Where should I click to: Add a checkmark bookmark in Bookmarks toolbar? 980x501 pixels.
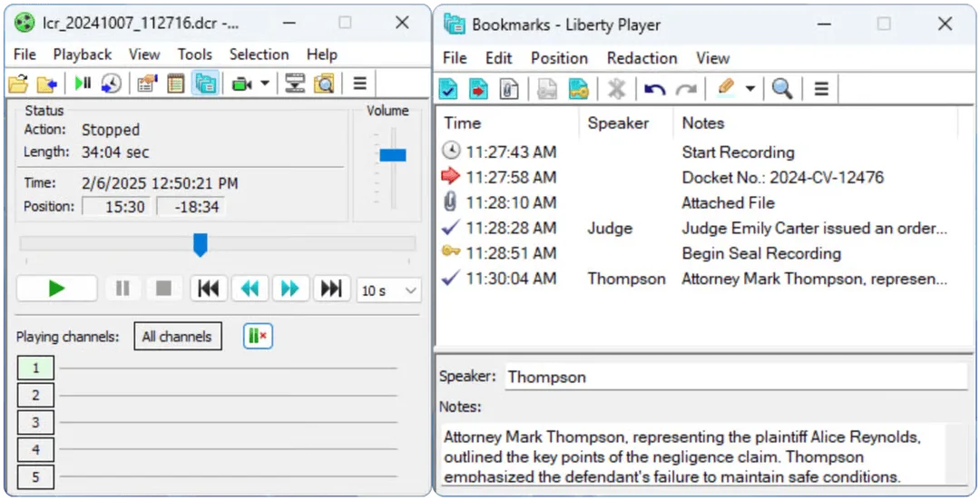click(x=448, y=89)
